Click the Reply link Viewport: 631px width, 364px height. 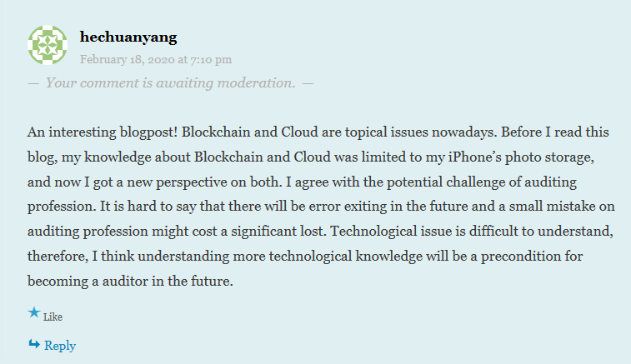(60, 346)
